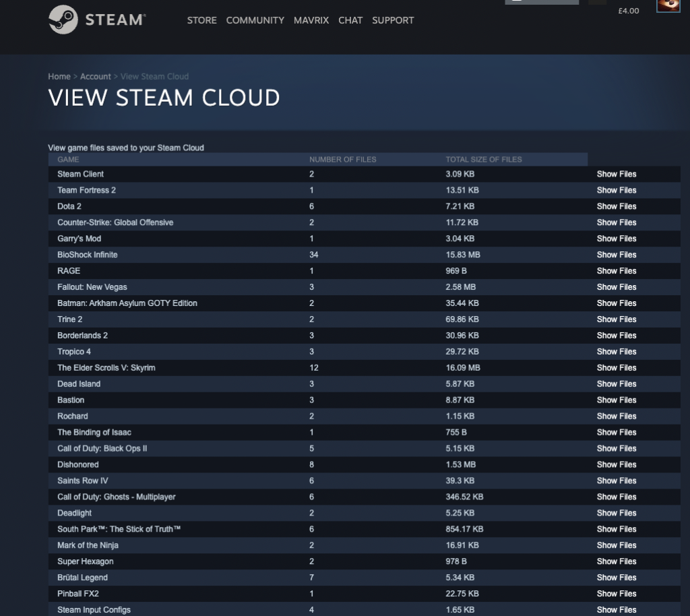The image size is (690, 616).
Task: Click the 69.86 KB size value
Action: [x=462, y=319]
